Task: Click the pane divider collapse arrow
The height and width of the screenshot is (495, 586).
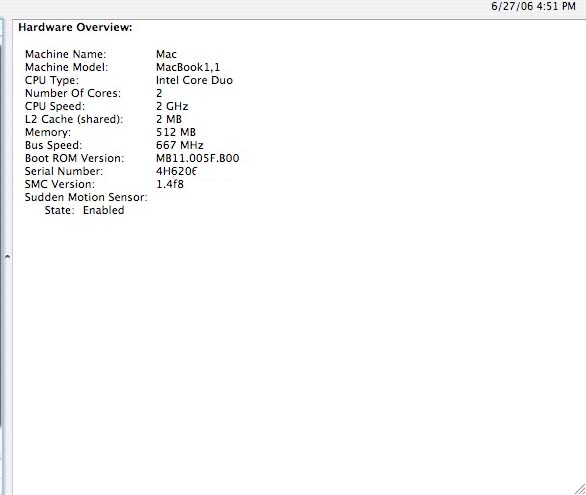Action: tap(7, 257)
